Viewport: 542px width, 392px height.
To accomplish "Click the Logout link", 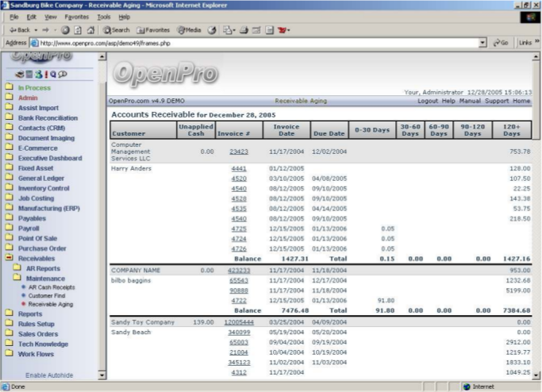I will click(428, 101).
